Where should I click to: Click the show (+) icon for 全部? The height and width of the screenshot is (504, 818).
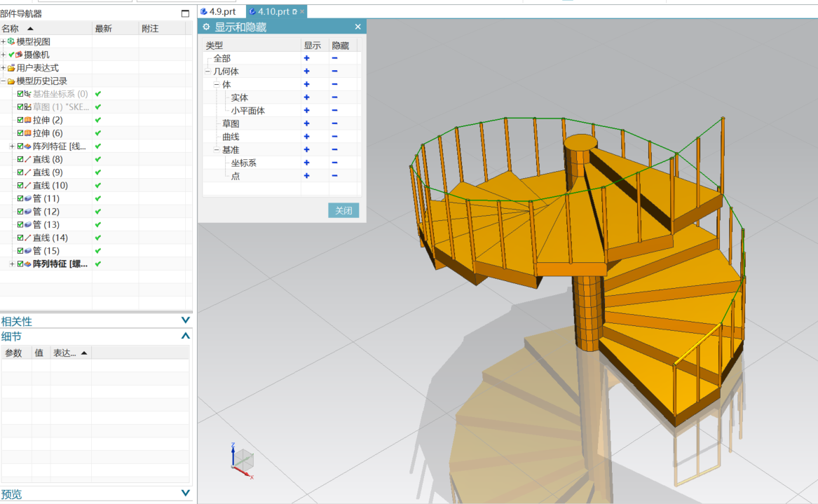(x=307, y=58)
